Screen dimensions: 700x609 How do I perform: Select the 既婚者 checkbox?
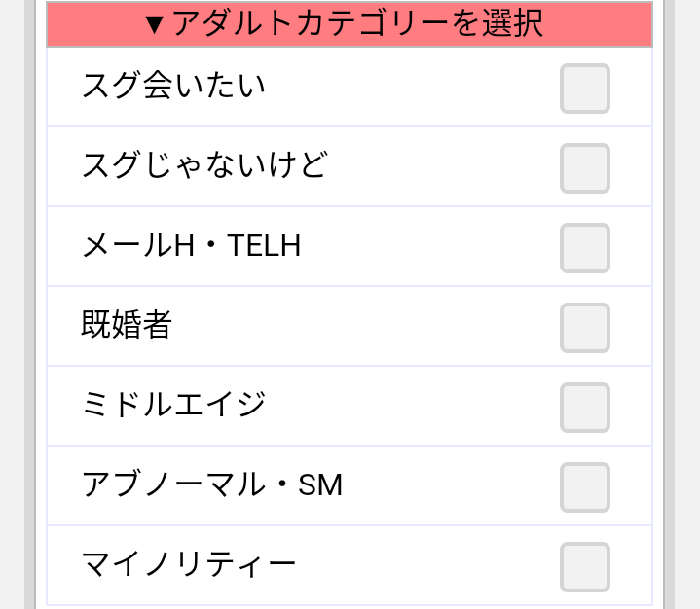coord(584,328)
